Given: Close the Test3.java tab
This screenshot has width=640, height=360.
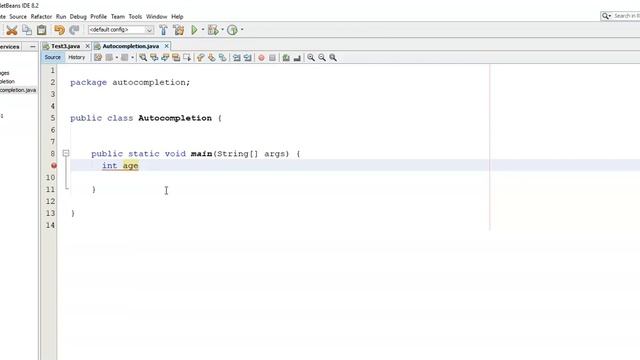Looking at the screenshot, I should click(87, 46).
